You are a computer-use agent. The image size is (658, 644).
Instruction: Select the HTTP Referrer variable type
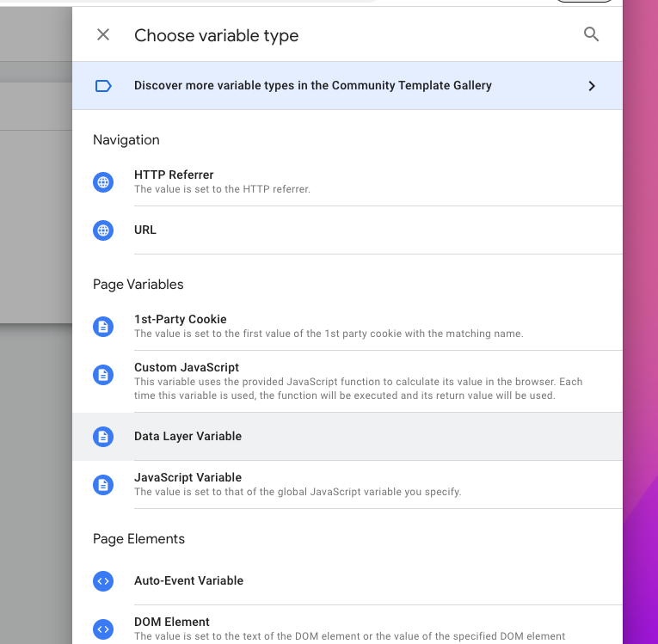[x=347, y=182]
